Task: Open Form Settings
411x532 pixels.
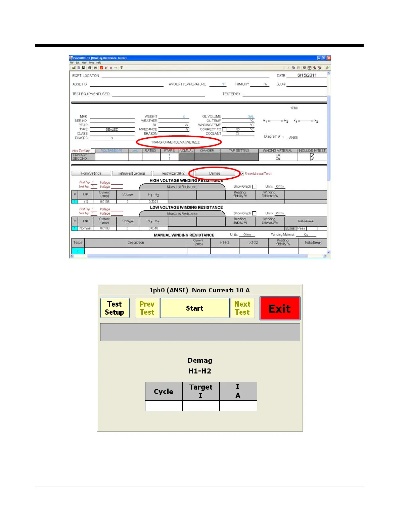Action: coord(91,174)
